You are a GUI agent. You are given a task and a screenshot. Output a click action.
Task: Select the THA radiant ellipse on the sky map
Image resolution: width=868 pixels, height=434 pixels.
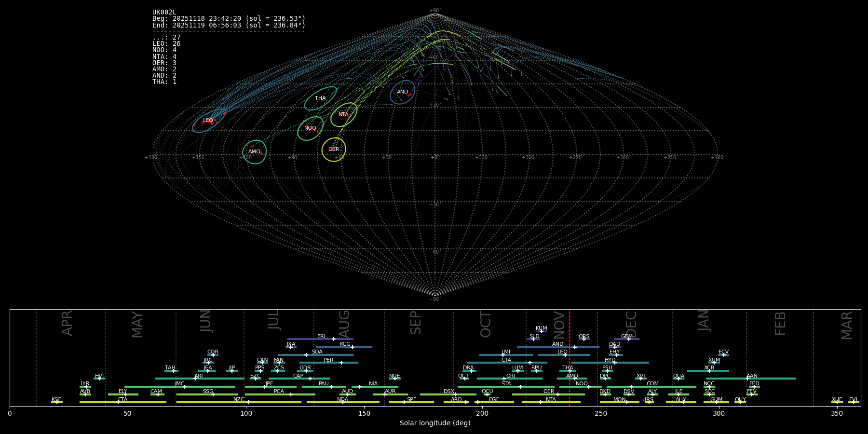(320, 98)
